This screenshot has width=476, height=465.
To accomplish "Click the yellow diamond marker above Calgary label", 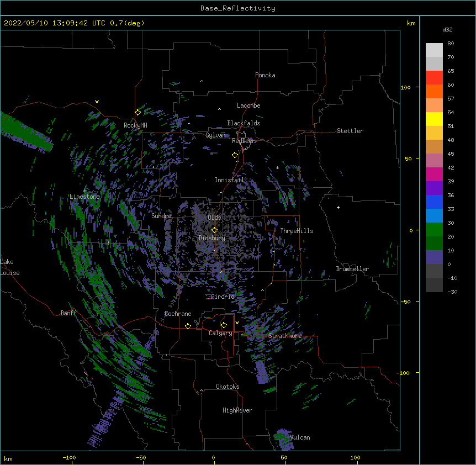I will 224,325.
